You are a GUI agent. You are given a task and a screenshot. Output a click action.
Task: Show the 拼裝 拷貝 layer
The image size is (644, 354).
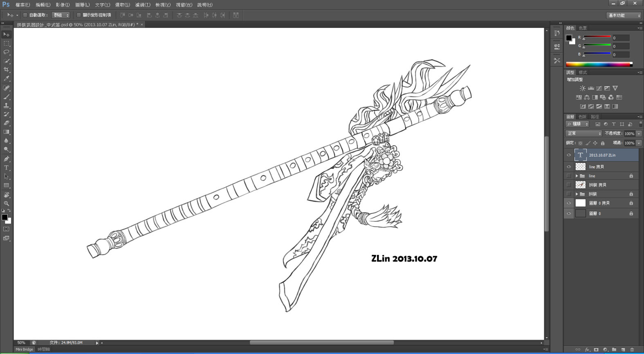click(x=569, y=185)
